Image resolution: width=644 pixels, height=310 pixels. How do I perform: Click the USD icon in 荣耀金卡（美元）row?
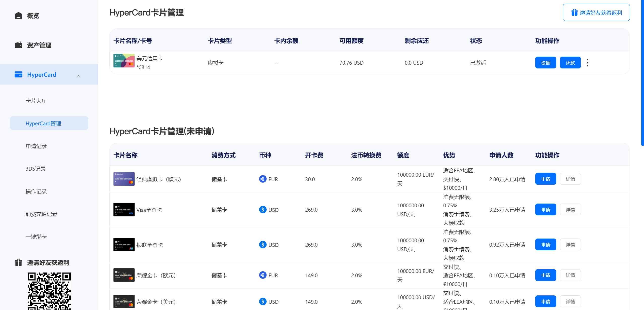263,301
